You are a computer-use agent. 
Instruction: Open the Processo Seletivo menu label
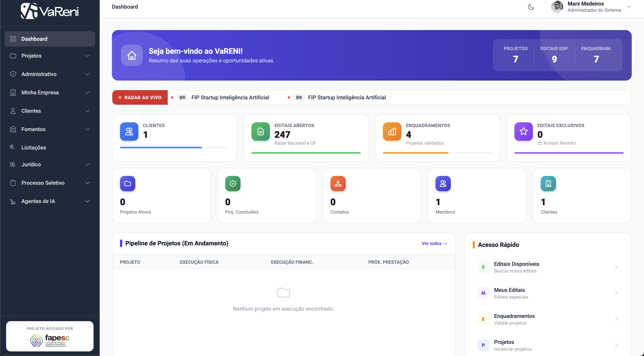[43, 183]
